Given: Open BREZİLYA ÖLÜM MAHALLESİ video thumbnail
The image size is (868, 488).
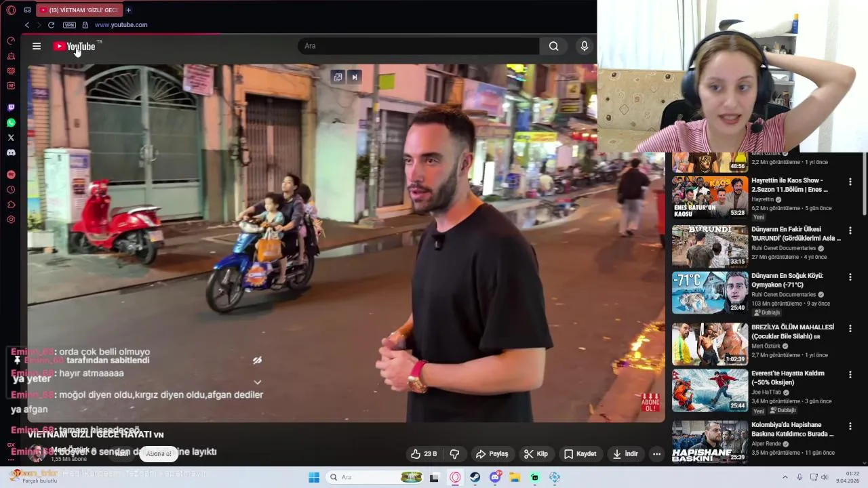Looking at the screenshot, I should [x=710, y=344].
